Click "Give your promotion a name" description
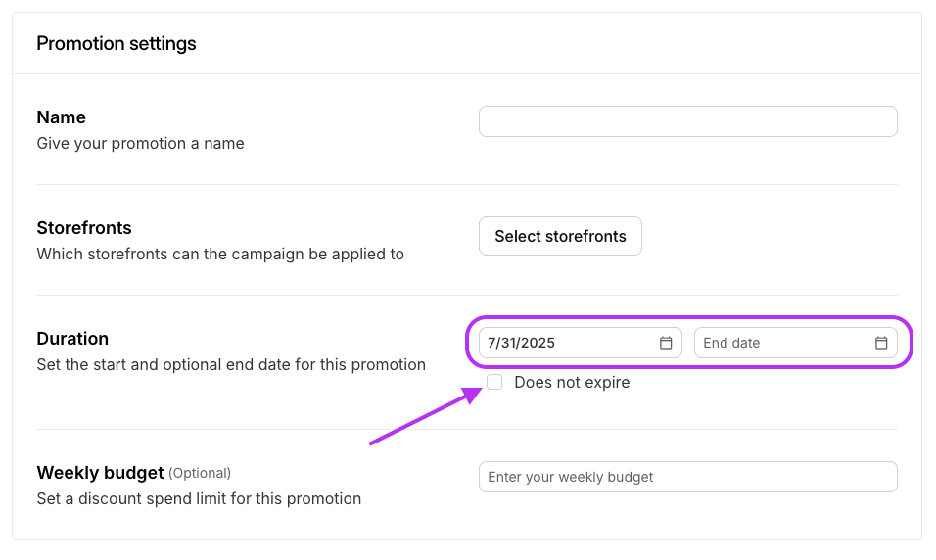 point(140,143)
